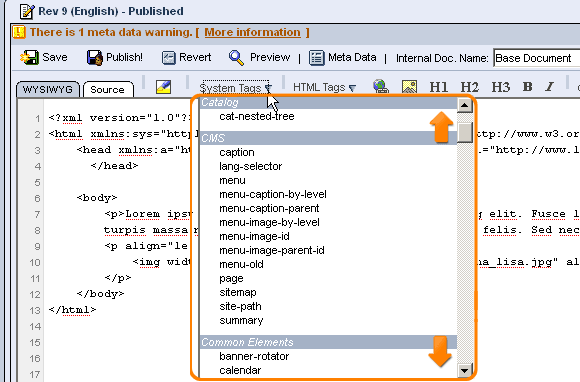Select the menu-caption-parent tag
The image size is (580, 382).
coord(269,209)
